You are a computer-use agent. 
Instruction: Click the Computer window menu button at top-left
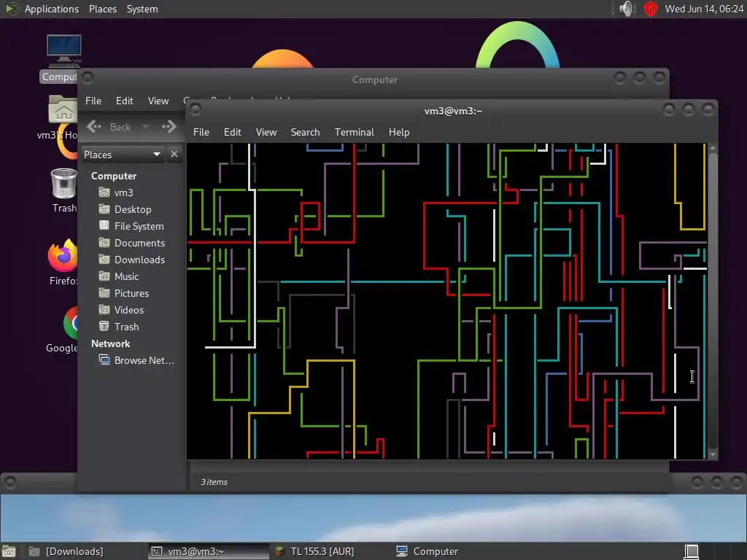88,77
